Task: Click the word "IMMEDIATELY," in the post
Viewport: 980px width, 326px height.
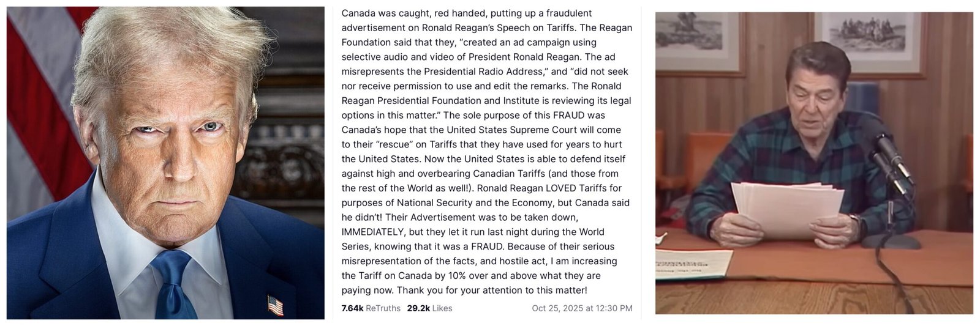Action: coord(372,232)
